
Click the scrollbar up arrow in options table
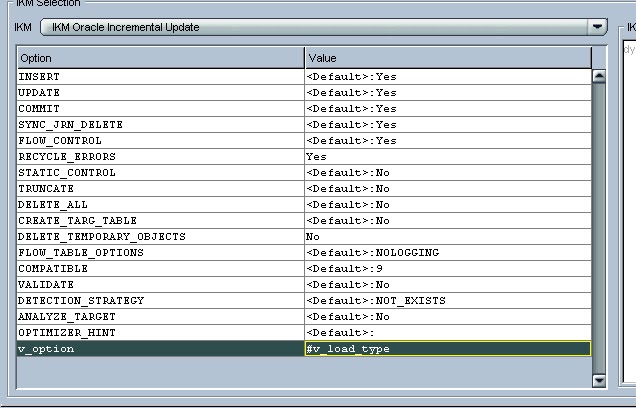pos(599,76)
